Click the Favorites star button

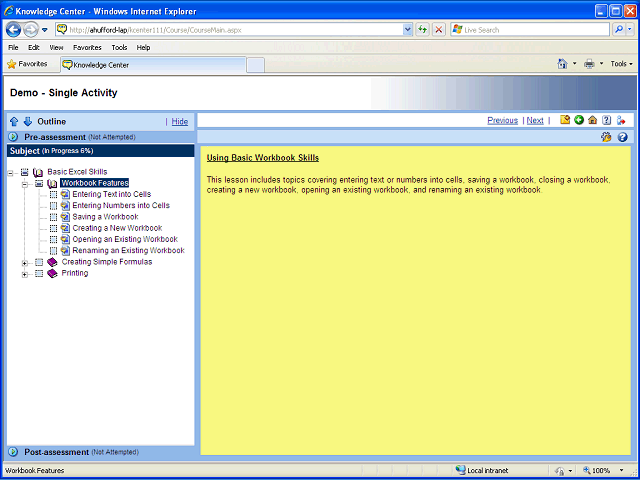27,64
